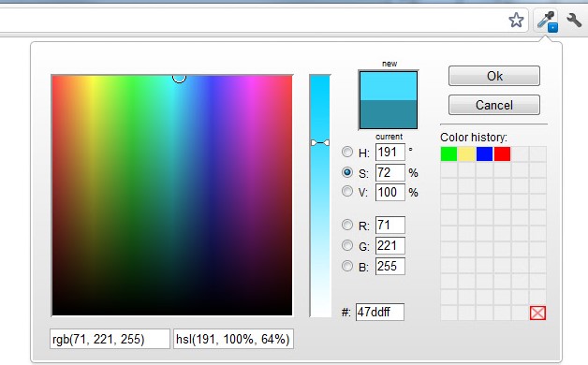This screenshot has height=365, width=588.
Task: Select the V value radio button
Action: 347,192
